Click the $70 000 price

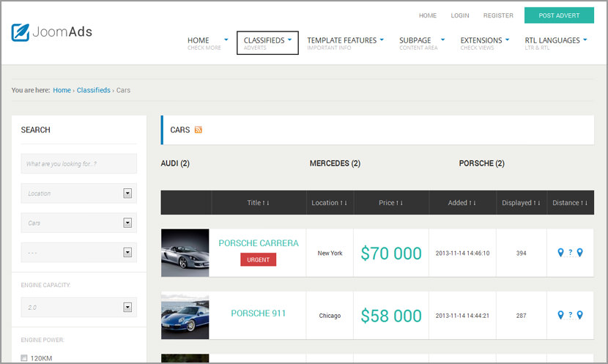coord(391,253)
